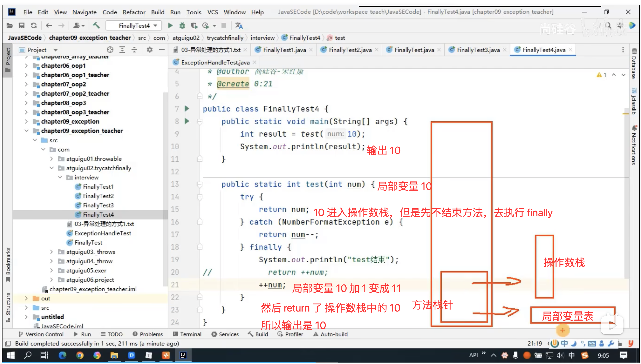Viewport: 641px width, 364px height.
Task: Click the Synchronize/reload icon in toolbar
Action: click(x=34, y=25)
